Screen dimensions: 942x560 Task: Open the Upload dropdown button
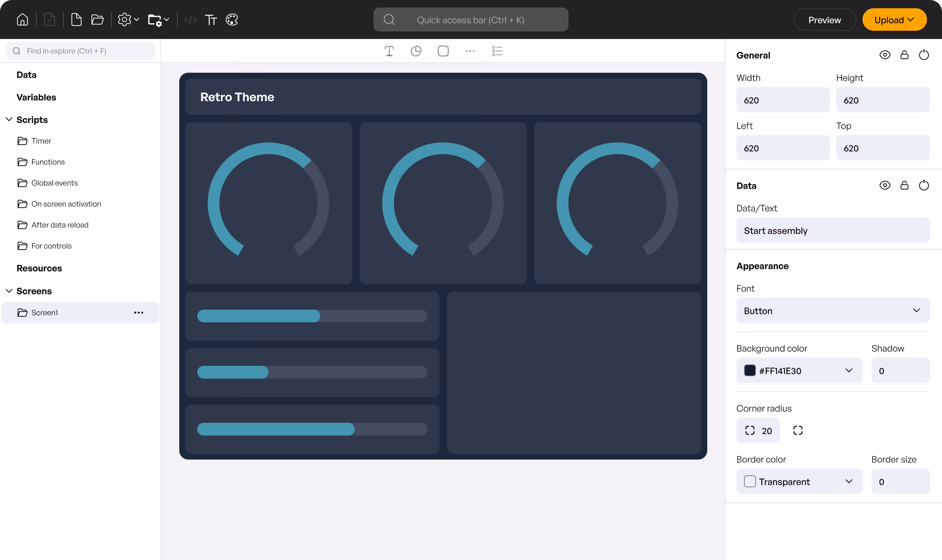tap(894, 19)
